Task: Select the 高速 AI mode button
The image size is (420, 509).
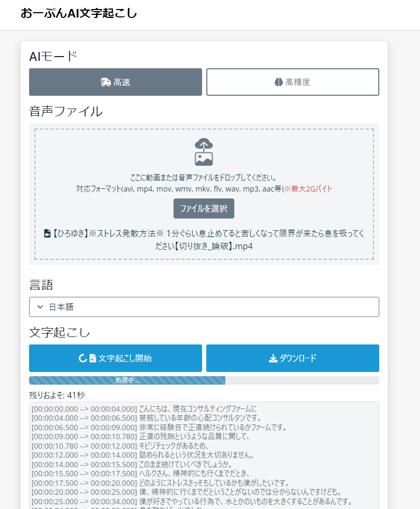Action: point(115,82)
